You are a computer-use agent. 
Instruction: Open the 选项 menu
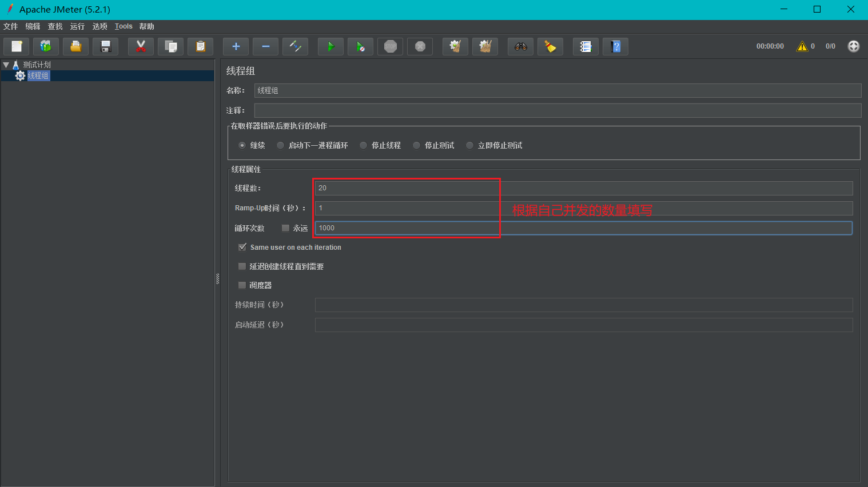pyautogui.click(x=99, y=26)
